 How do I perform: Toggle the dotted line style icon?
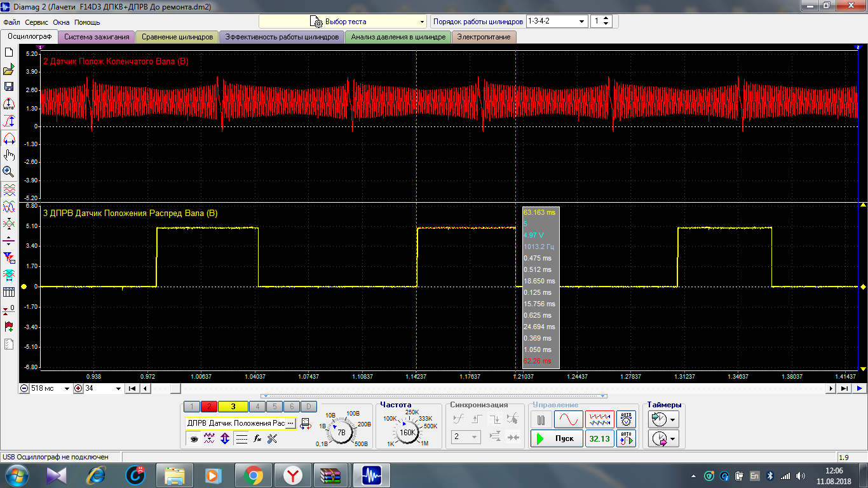pos(241,438)
